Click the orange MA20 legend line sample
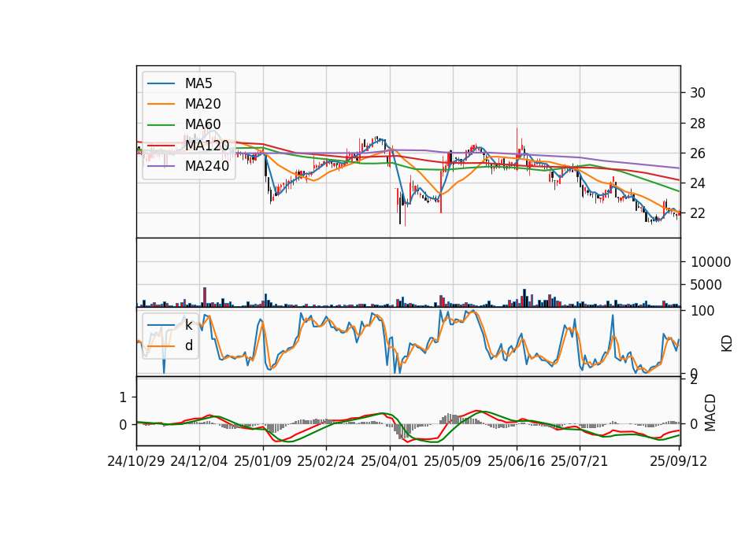Image resolution: width=756 pixels, height=543 pixels. (161, 104)
